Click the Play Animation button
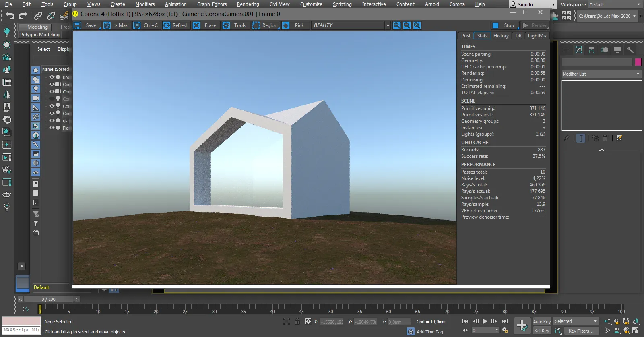The image size is (644, 337). (x=485, y=321)
